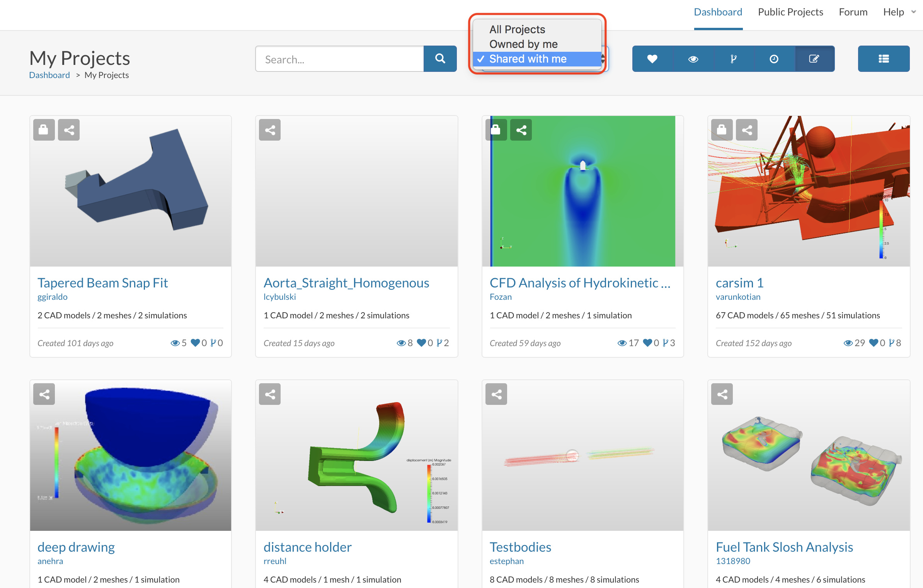The width and height of the screenshot is (923, 588).
Task: Sort projects by likes heart icon
Action: point(652,59)
